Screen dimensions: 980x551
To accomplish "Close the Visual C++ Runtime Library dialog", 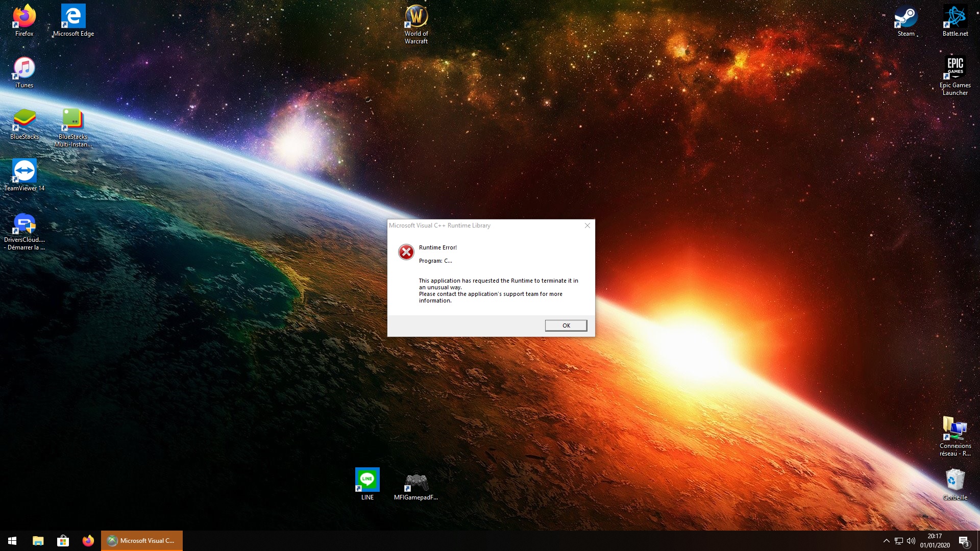I will [587, 226].
